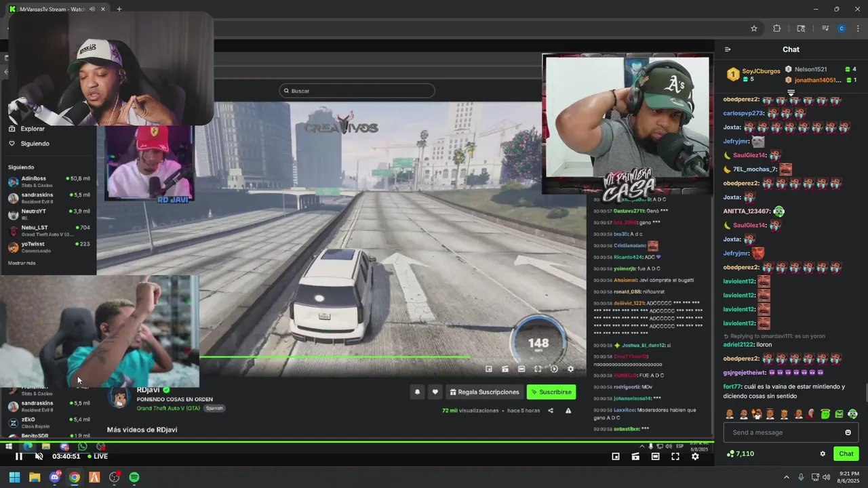Viewport: 868px width, 488px height.
Task: Select Siguiendo in stream sidebar
Action: tap(29, 144)
